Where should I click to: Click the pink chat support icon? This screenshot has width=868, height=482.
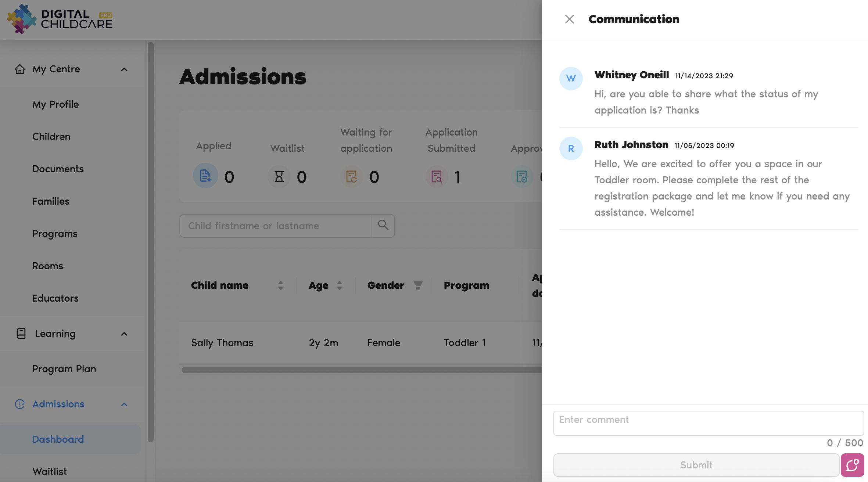pos(852,465)
